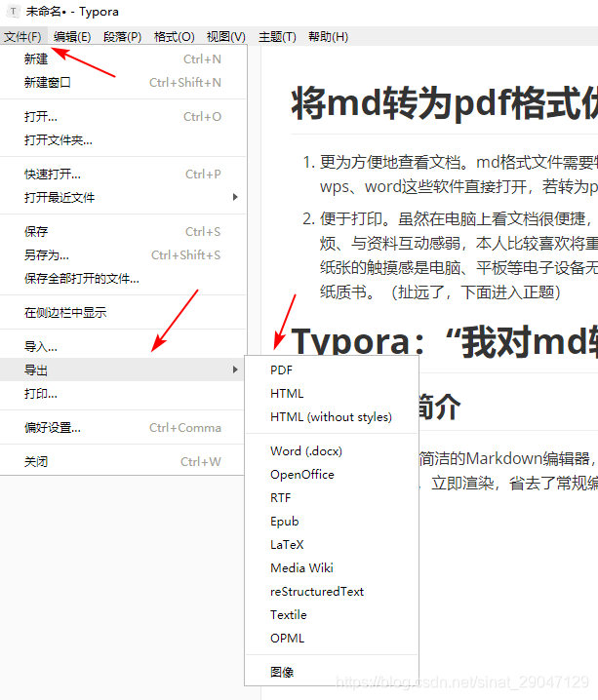Screen dimensions: 598x700
Task: Select 打开文件夹... menu entry
Action: (123, 140)
